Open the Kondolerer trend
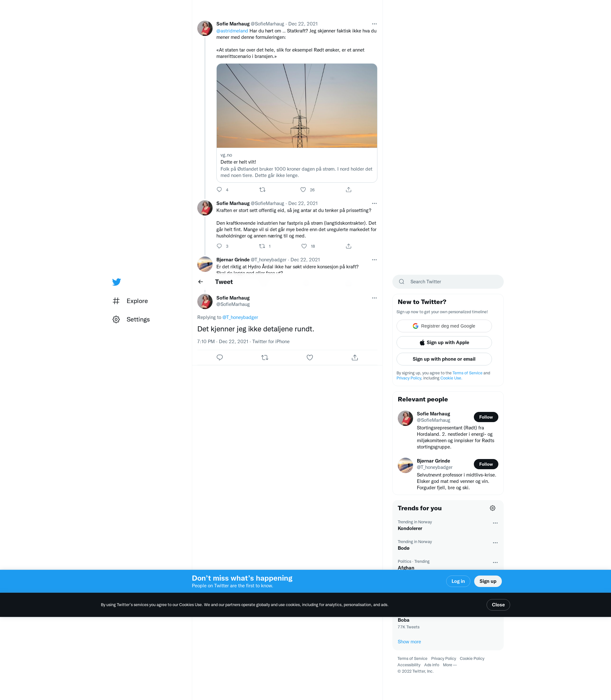Viewport: 611px width, 700px height. (x=448, y=526)
